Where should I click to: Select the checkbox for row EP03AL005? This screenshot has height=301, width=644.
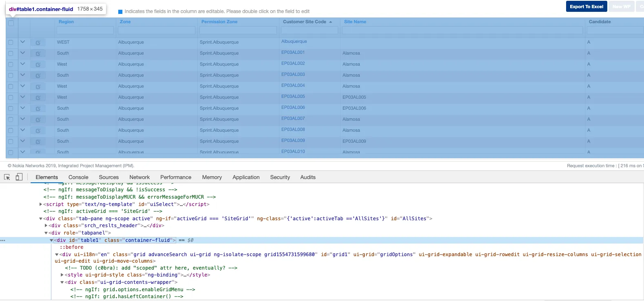[x=11, y=97]
